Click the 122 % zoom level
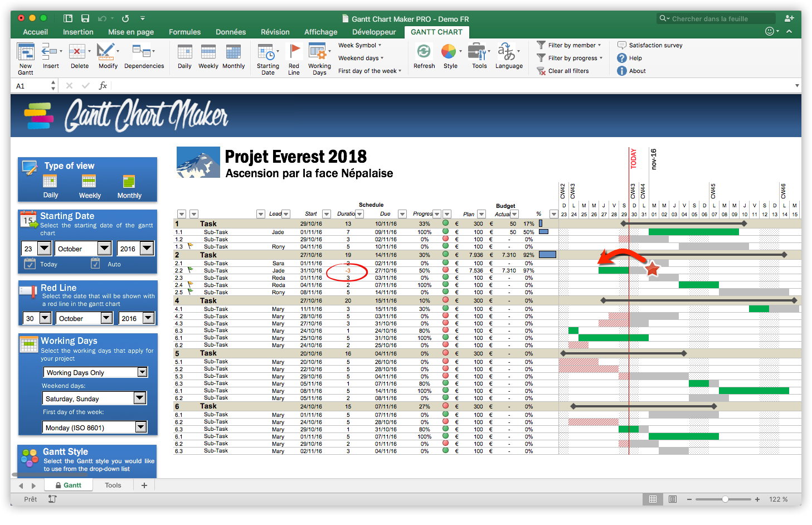The height and width of the screenshot is (525, 812). (778, 499)
